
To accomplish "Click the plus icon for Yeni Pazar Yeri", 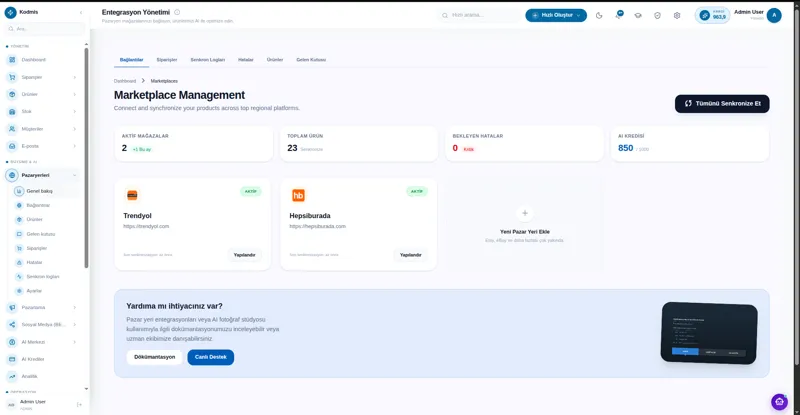I will tap(524, 213).
